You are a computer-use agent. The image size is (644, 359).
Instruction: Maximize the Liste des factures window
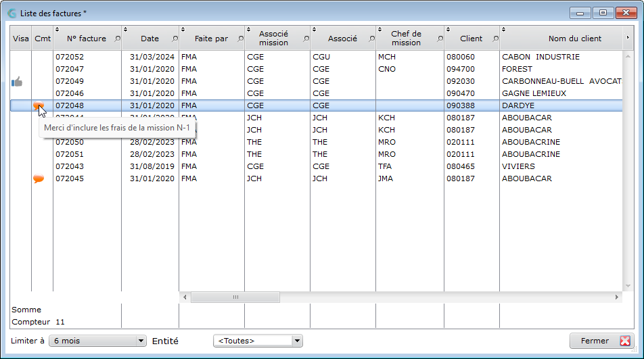tap(603, 13)
